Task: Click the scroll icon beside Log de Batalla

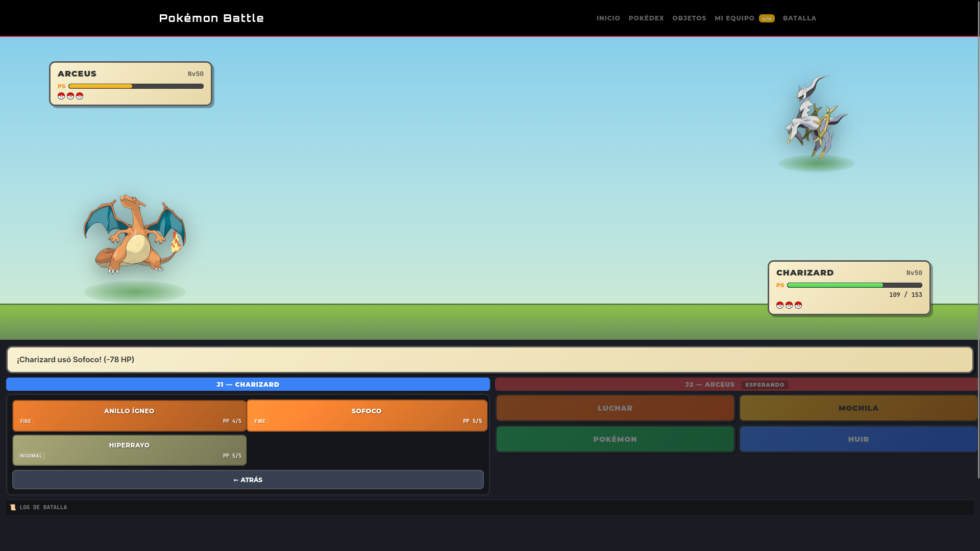Action: (13, 507)
